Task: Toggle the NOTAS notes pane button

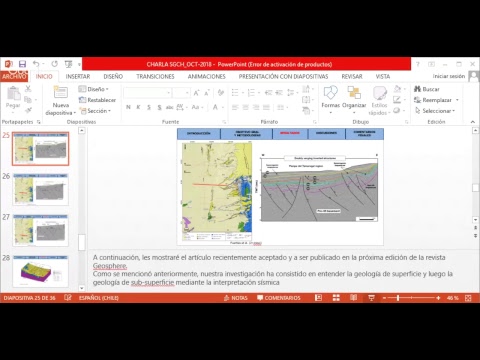Action: coord(235,298)
